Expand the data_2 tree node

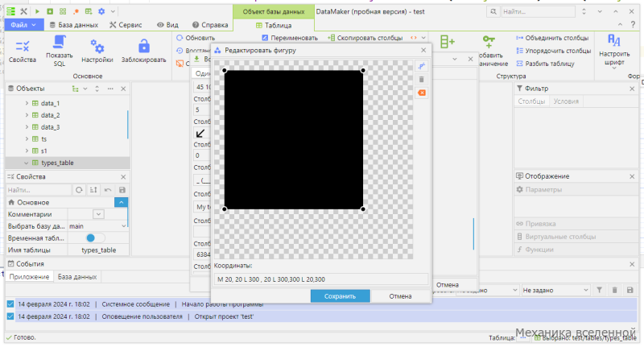click(x=27, y=115)
